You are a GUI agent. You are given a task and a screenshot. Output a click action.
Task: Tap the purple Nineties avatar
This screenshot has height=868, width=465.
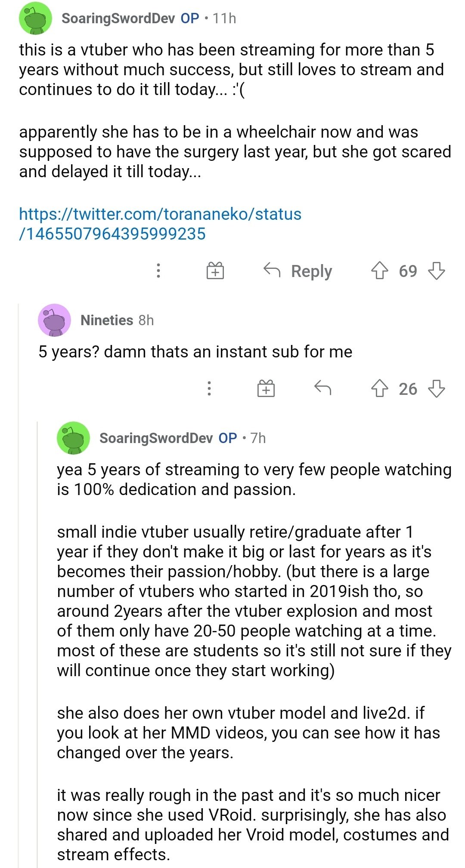(54, 320)
